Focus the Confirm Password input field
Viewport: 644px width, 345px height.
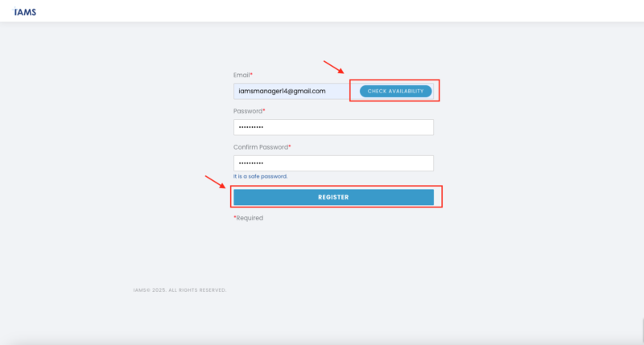coord(333,163)
